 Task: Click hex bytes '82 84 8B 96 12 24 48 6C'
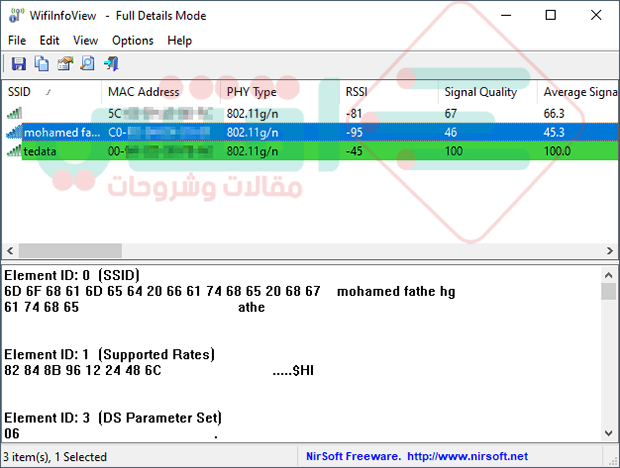tap(83, 370)
